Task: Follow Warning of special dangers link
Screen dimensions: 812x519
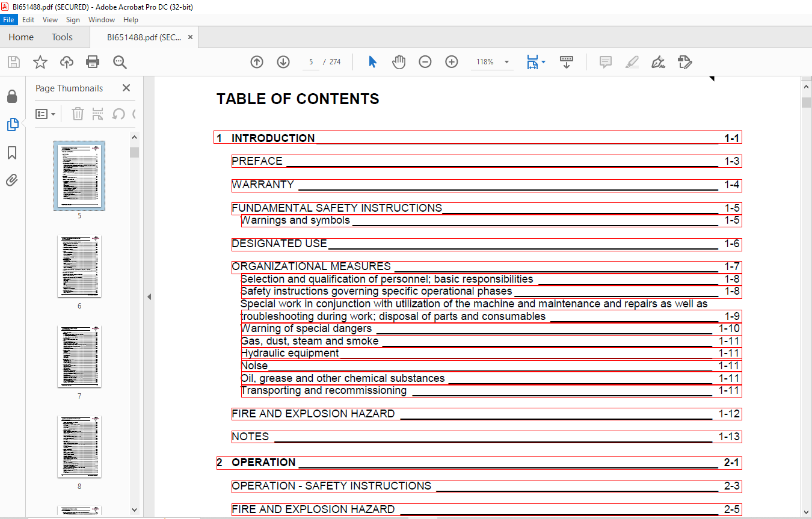Action: (491, 328)
